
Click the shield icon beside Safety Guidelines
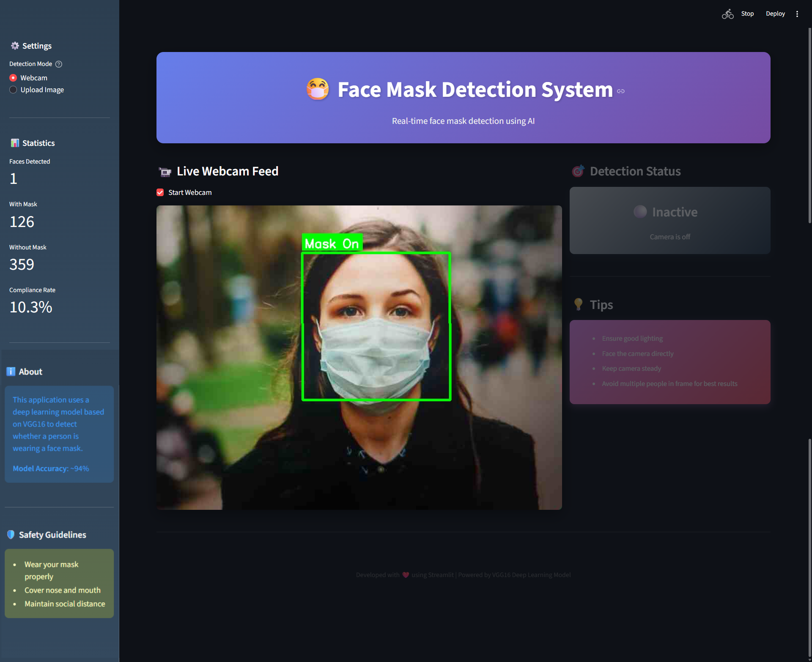click(10, 534)
